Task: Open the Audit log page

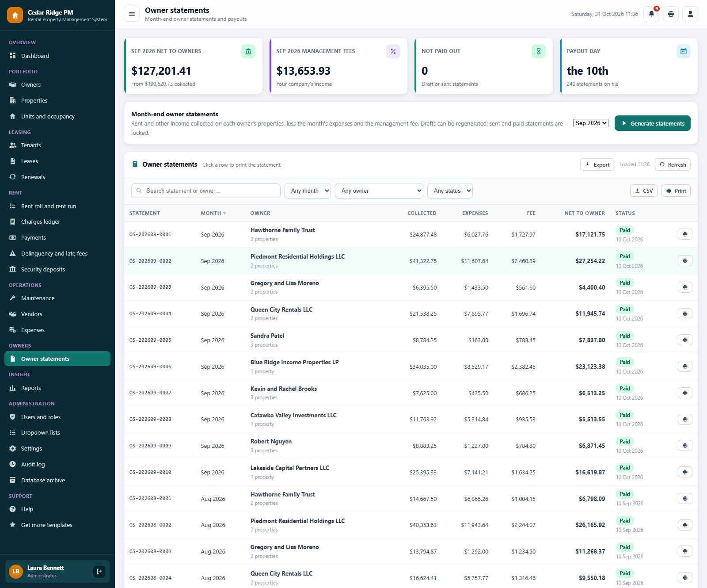Action: [57, 464]
